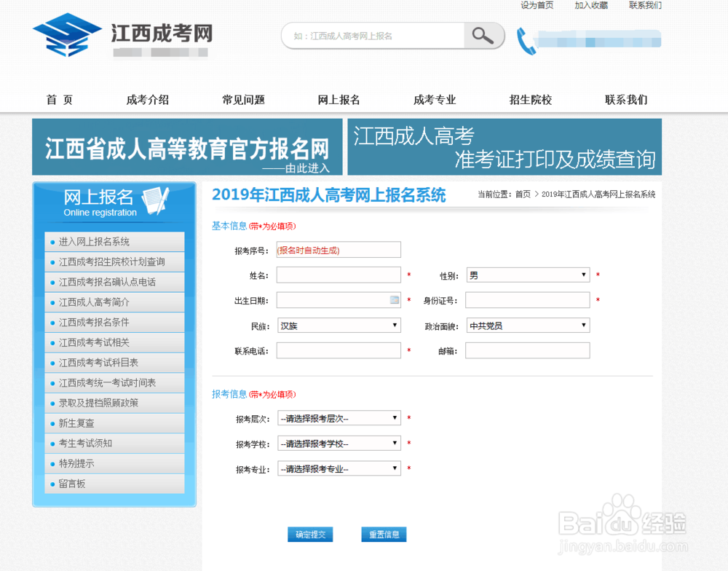Expand the 报考学校 school dropdown
The height and width of the screenshot is (571, 728).
point(339,444)
